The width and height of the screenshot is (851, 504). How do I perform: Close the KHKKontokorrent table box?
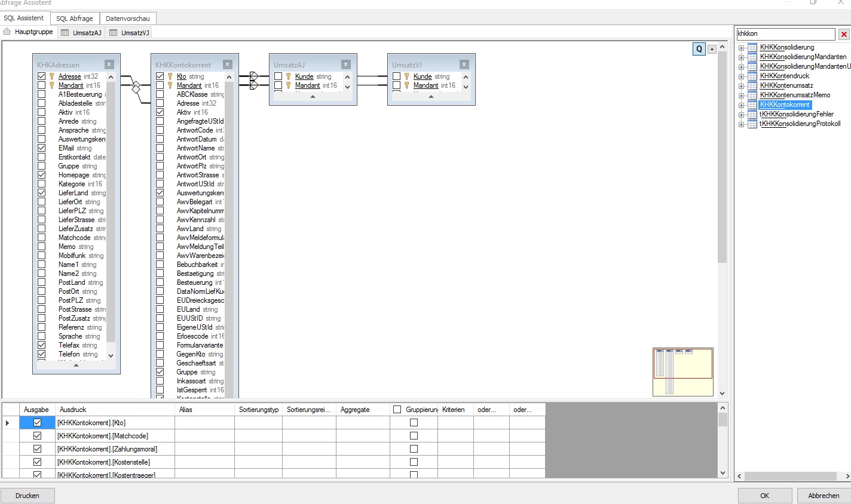227,64
